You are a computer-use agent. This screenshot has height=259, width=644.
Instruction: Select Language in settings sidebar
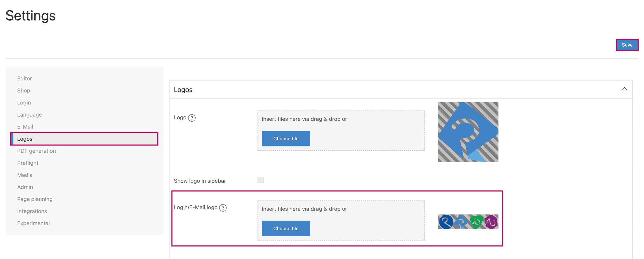[29, 115]
